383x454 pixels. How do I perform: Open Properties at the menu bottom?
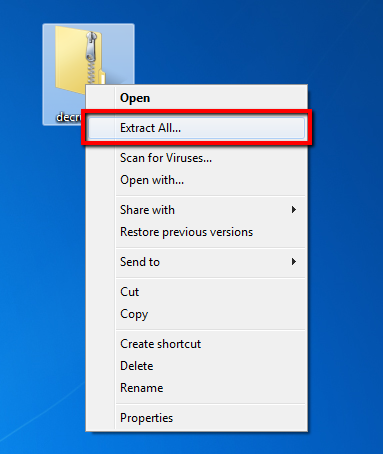[x=196, y=418]
